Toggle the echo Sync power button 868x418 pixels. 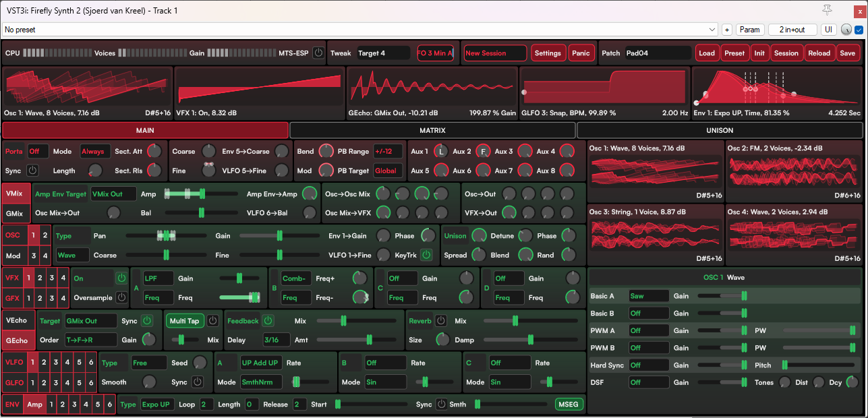click(x=146, y=321)
